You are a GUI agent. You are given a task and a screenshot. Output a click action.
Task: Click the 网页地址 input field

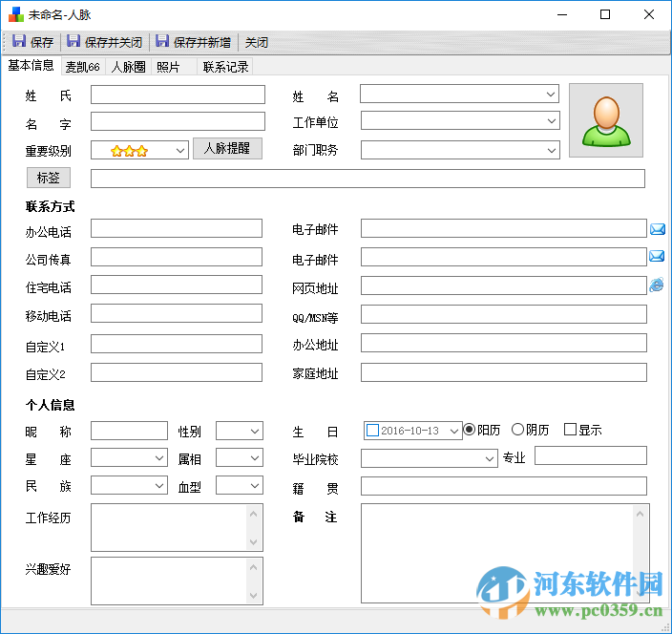[x=504, y=285]
